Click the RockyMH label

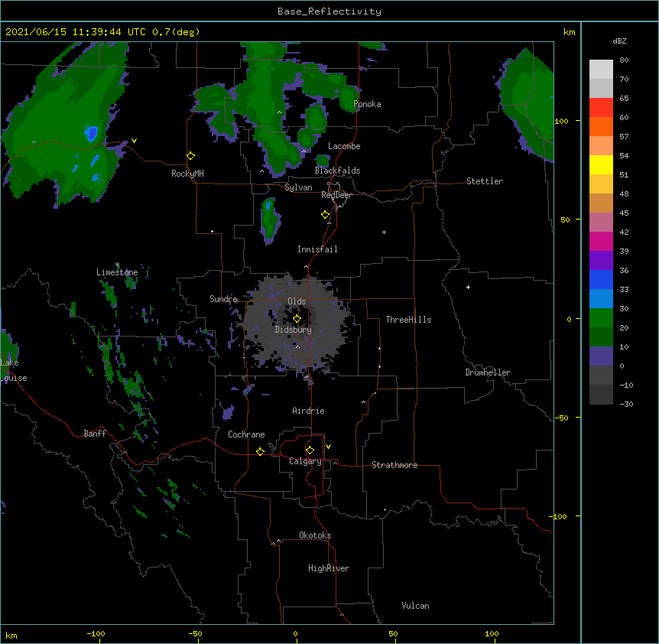[187, 174]
